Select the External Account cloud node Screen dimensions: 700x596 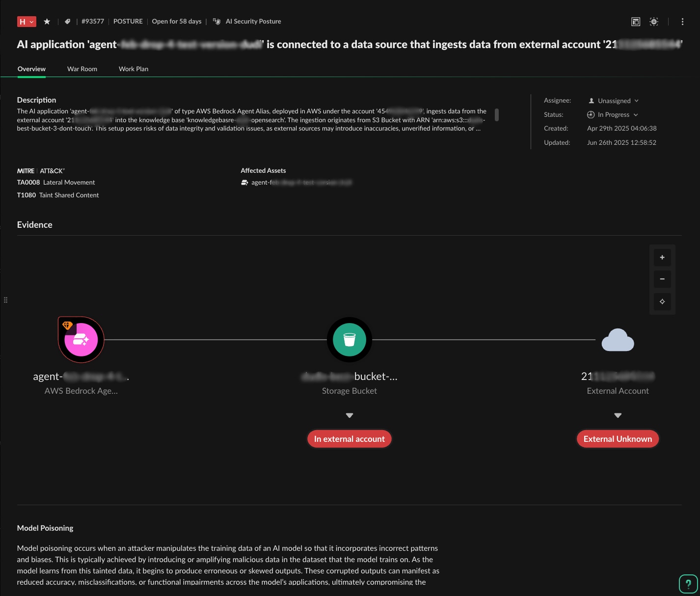[x=618, y=340]
